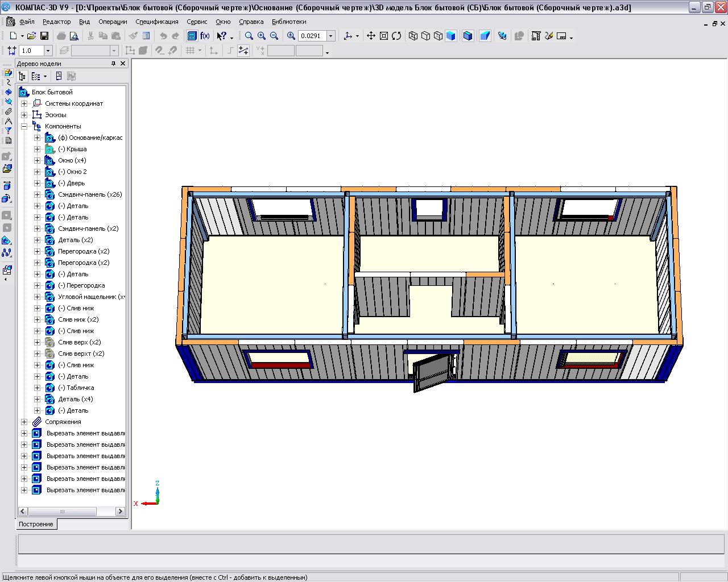Toggle perspective projection view
This screenshot has width=728, height=582.
point(485,36)
